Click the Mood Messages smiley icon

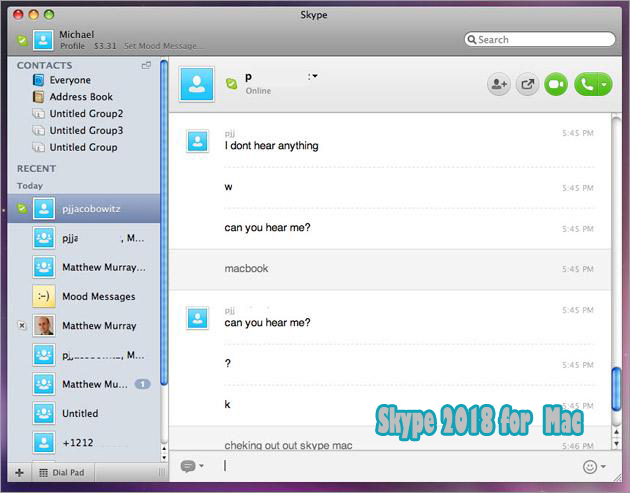(x=43, y=296)
